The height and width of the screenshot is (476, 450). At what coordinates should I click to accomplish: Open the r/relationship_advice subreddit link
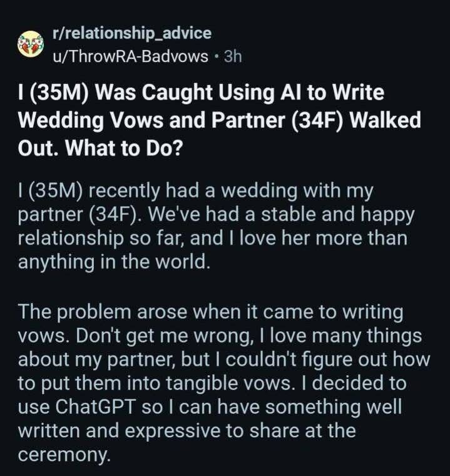click(131, 33)
